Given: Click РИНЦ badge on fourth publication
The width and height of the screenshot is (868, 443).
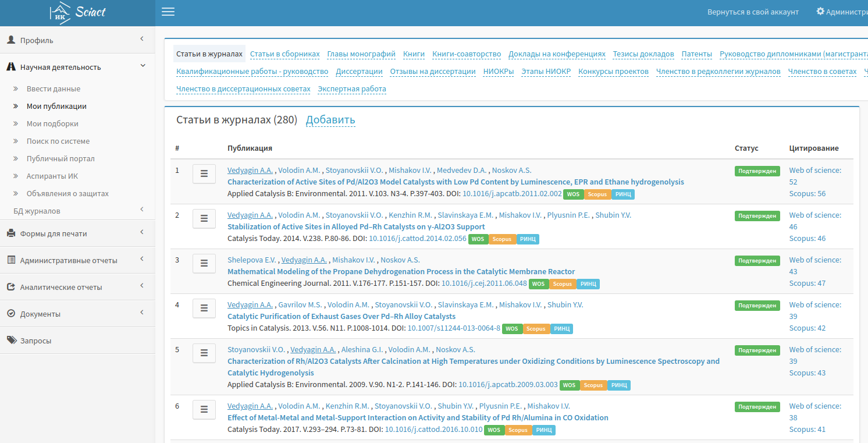Looking at the screenshot, I should (561, 329).
